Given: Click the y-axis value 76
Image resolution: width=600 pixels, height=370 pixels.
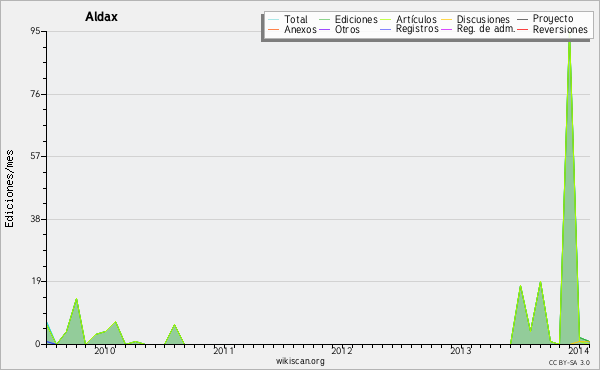Looking at the screenshot, I should pyautogui.click(x=35, y=94).
